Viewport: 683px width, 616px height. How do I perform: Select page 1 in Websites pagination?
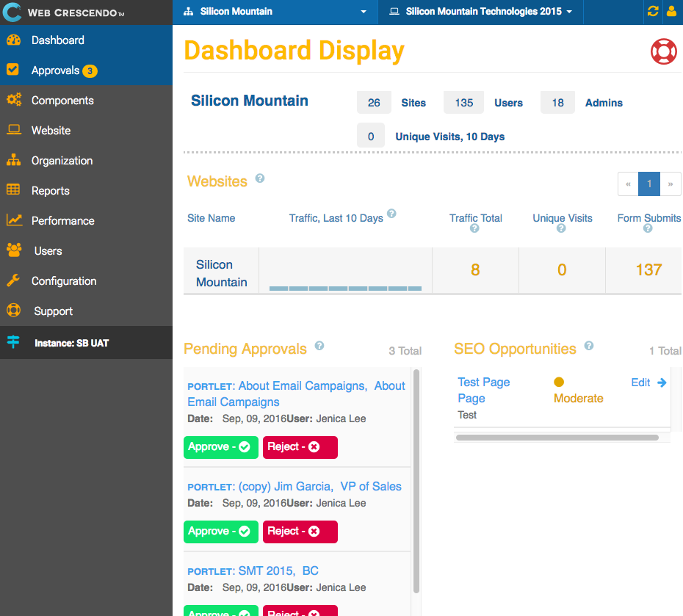point(649,184)
